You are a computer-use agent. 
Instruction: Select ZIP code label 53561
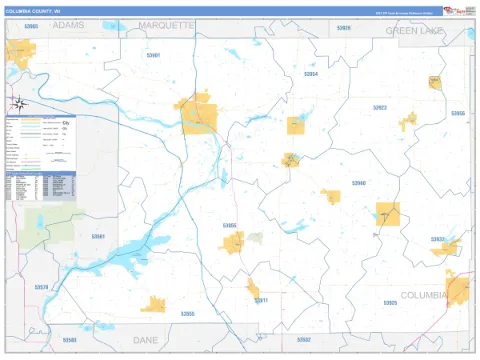tap(98, 236)
